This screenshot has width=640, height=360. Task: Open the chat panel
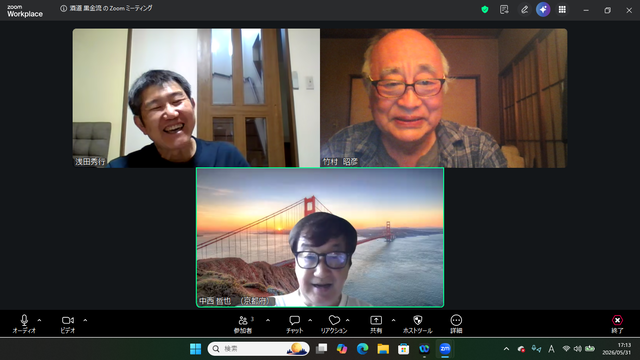294,324
